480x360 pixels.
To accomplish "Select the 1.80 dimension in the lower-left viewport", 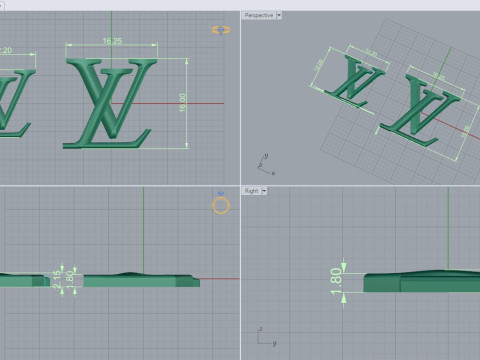I will 69,280.
